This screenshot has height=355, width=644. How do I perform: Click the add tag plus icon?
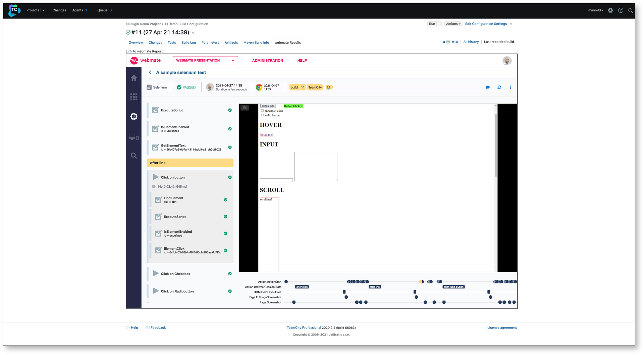tap(329, 87)
